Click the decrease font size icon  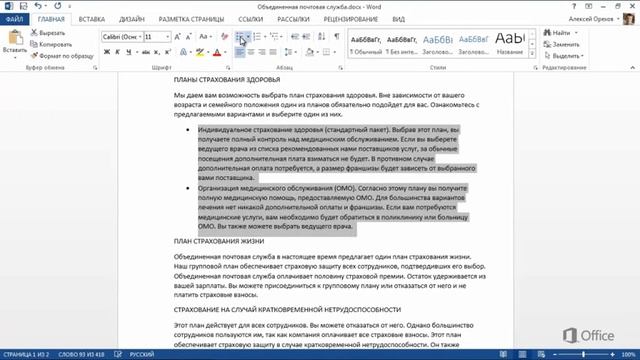coord(188,37)
